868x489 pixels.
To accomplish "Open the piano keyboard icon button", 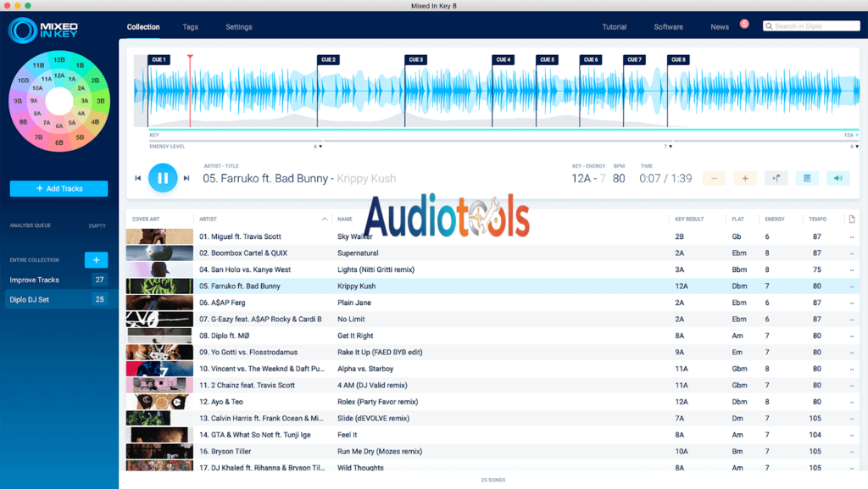I will tap(807, 178).
